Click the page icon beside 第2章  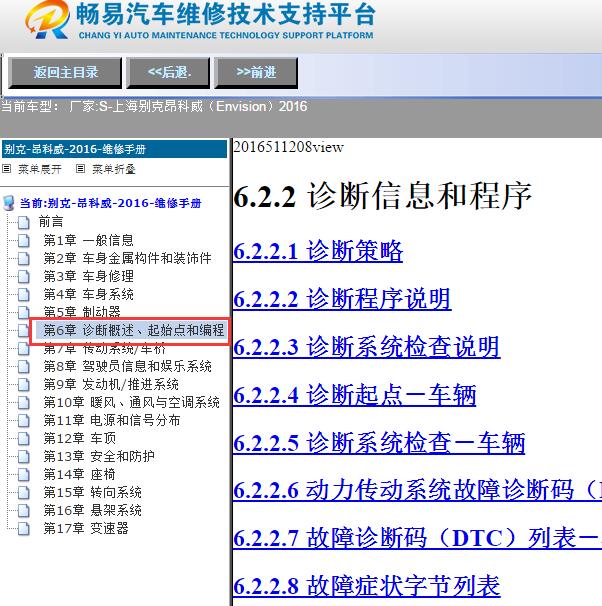tap(24, 259)
